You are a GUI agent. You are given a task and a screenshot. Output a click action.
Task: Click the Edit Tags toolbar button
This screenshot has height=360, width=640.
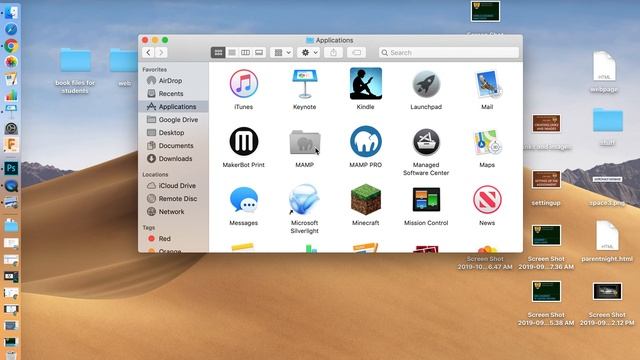tap(356, 52)
